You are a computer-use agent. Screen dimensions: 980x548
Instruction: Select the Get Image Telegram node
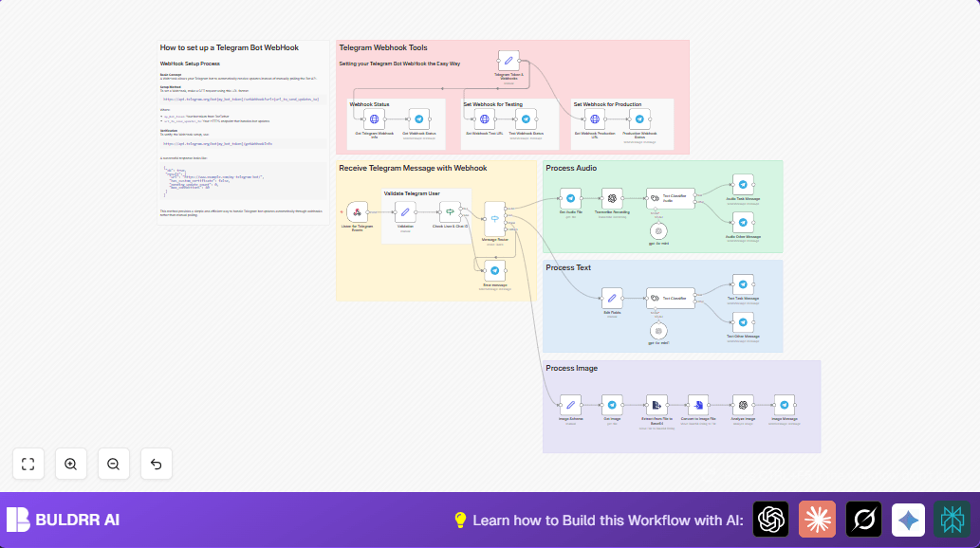coord(612,405)
